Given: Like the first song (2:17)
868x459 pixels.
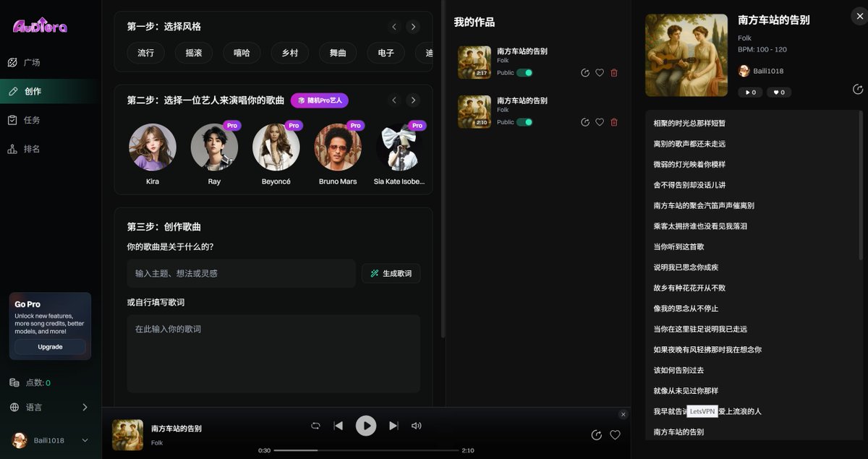Looking at the screenshot, I should [600, 73].
